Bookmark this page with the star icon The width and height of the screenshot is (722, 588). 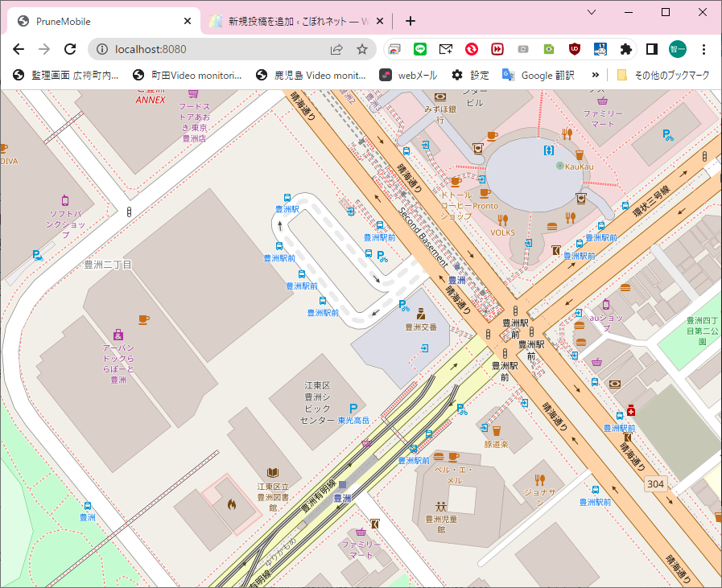pos(362,49)
